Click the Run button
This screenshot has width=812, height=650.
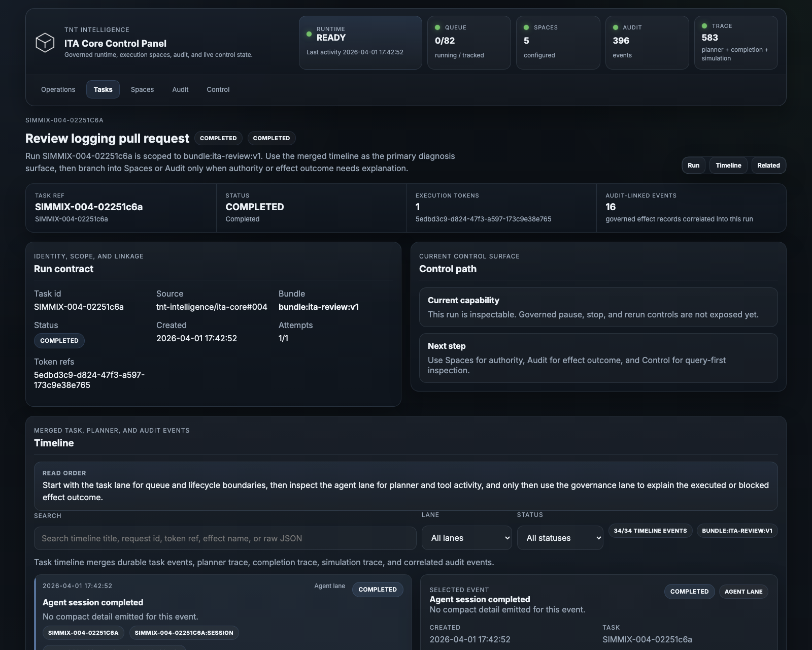pyautogui.click(x=693, y=165)
